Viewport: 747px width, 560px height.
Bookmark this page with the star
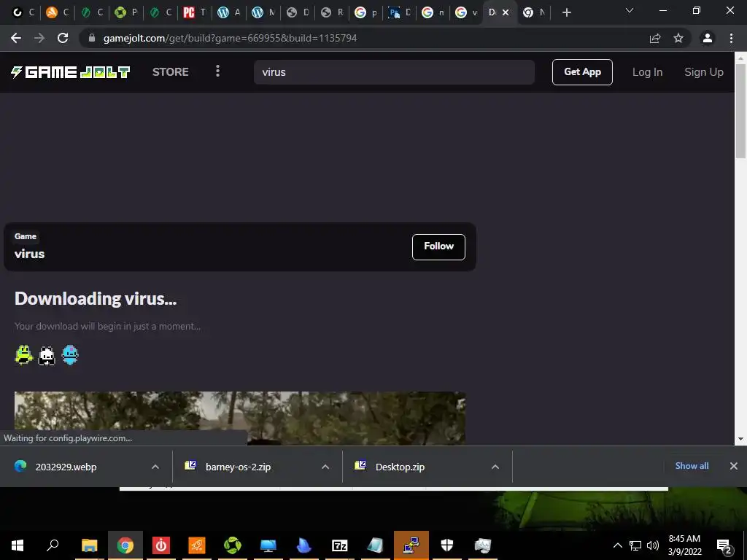(x=678, y=38)
